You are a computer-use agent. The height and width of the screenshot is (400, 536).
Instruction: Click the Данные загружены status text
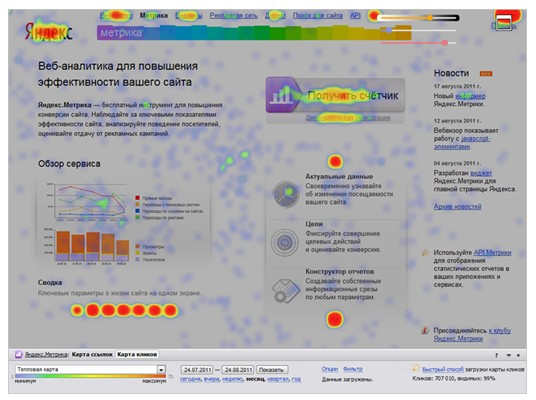coord(347,379)
